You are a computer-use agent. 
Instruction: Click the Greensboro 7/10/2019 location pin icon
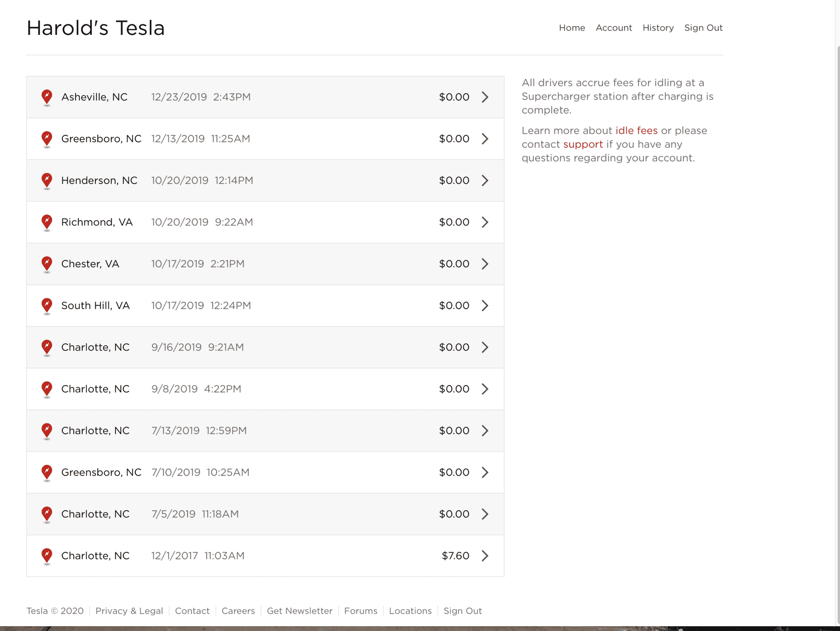coord(46,472)
